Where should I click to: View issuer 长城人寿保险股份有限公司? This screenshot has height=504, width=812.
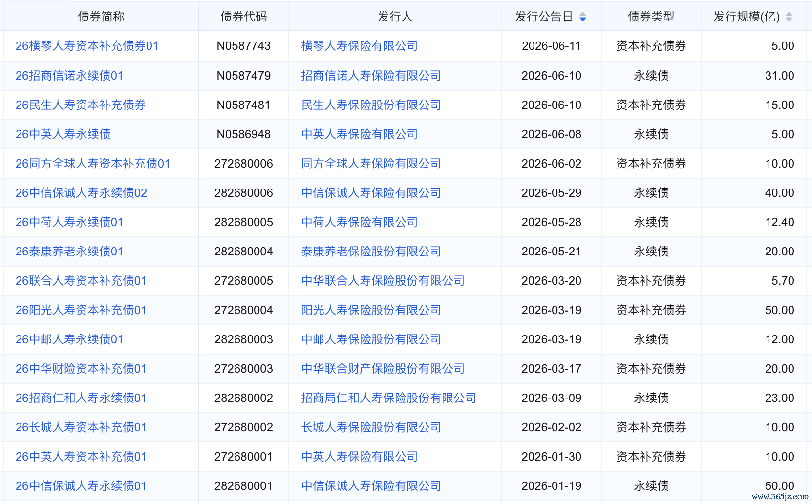pyautogui.click(x=371, y=427)
